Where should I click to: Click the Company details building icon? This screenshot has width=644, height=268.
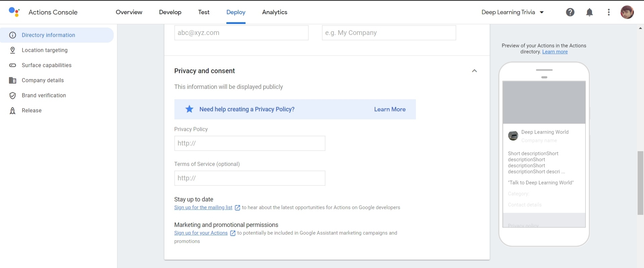coord(13,80)
